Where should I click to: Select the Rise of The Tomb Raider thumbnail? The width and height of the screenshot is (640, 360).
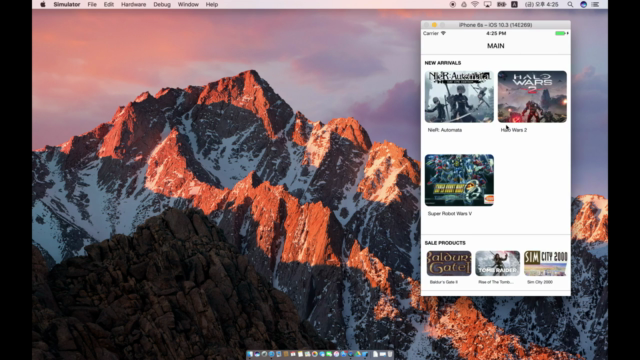(x=498, y=263)
